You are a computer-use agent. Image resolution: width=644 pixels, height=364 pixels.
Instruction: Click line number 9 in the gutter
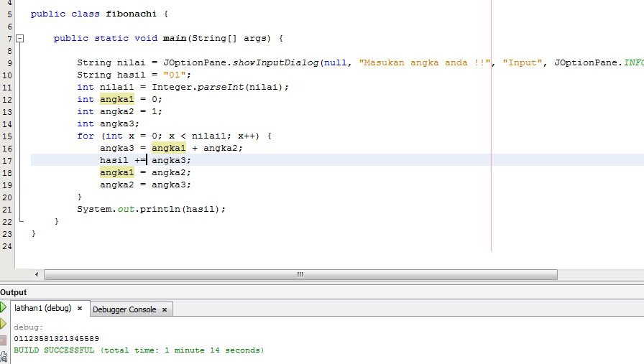click(9, 63)
